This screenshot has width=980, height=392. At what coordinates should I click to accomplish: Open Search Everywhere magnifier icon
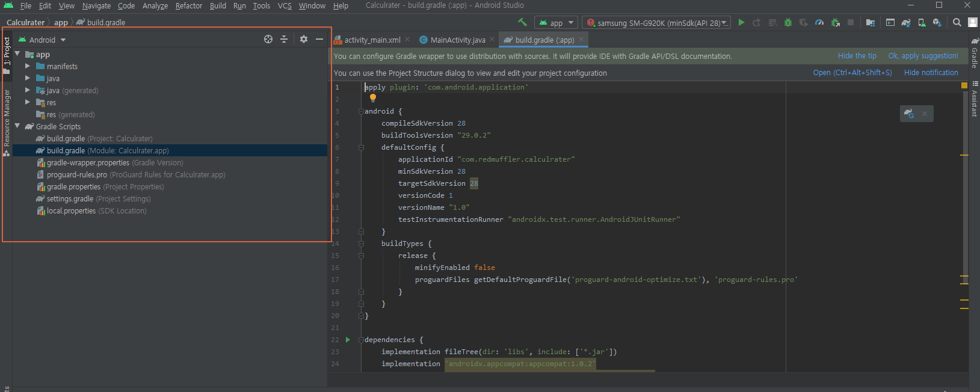[957, 22]
